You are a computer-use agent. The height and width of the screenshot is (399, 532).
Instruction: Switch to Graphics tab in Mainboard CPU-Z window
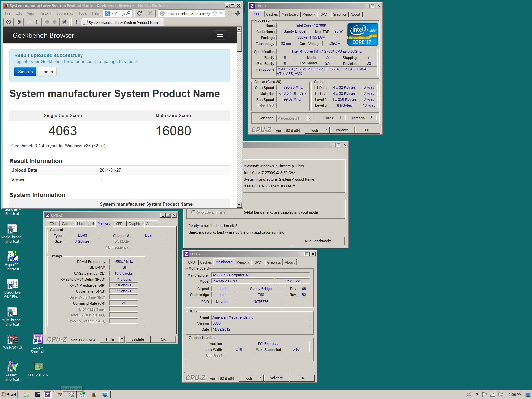point(274,262)
